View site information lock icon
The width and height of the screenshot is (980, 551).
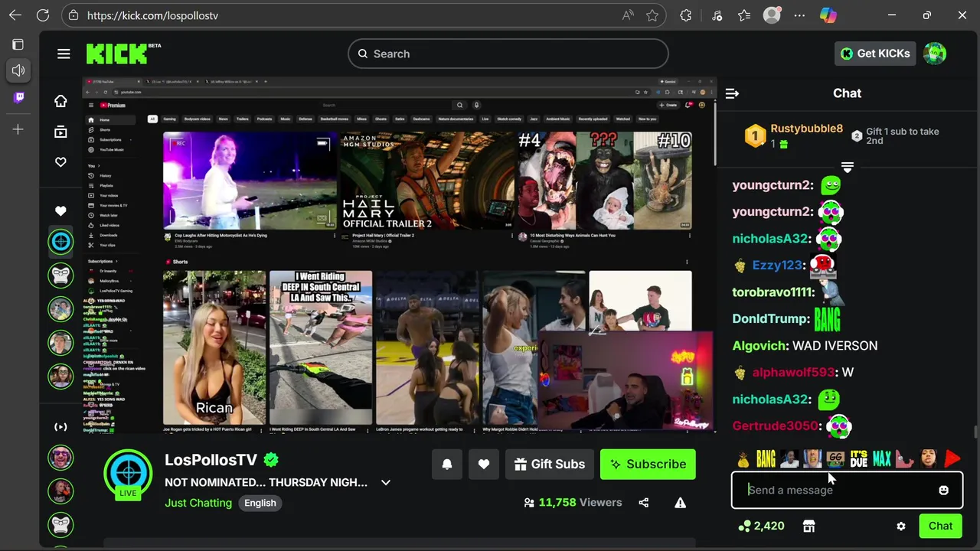[x=73, y=15]
